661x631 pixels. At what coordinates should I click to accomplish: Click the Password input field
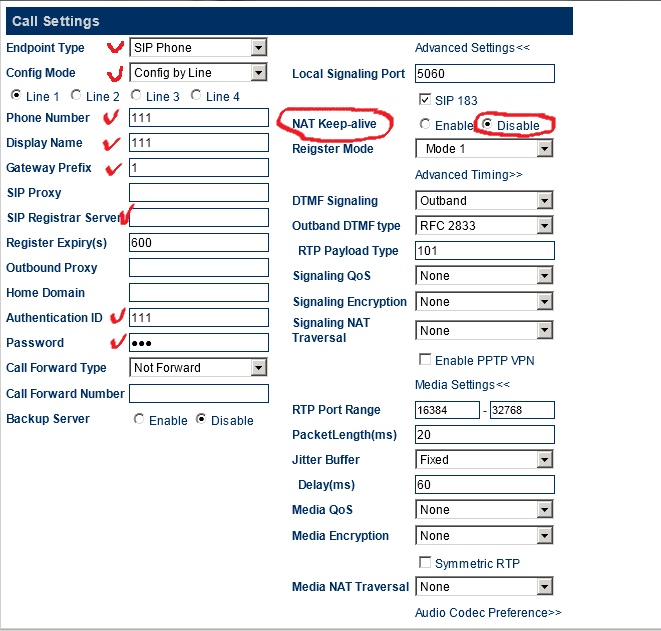click(x=199, y=343)
